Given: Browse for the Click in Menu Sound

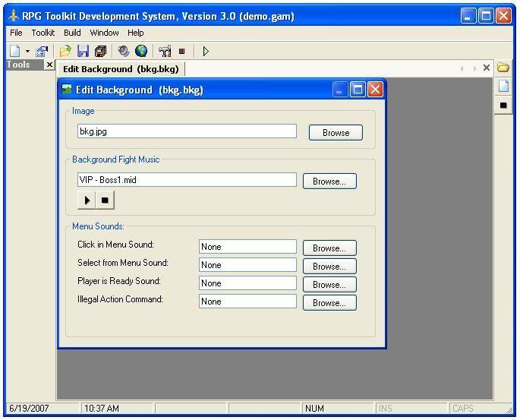Looking at the screenshot, I should [x=329, y=248].
